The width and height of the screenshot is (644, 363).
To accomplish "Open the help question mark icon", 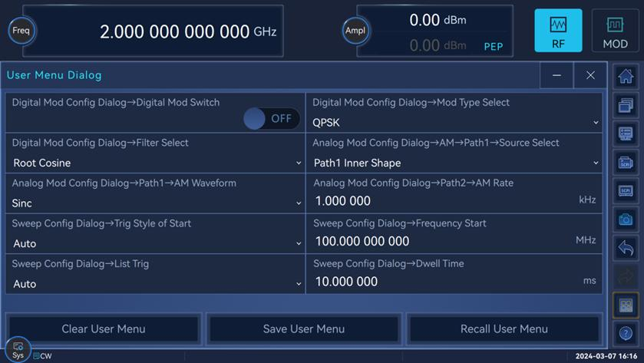I will click(x=626, y=334).
